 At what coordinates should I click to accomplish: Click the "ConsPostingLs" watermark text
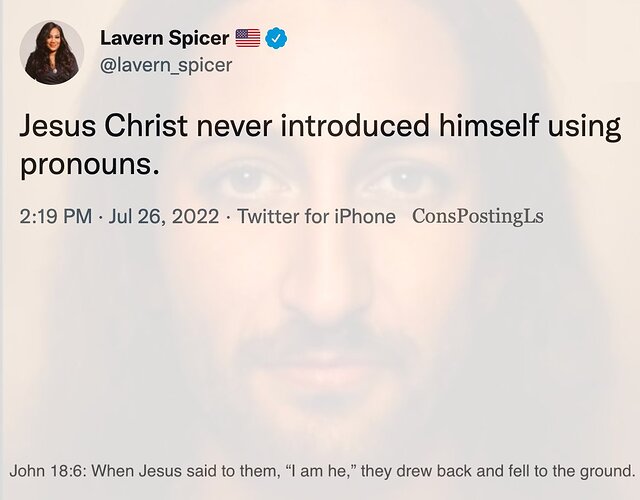tap(478, 216)
